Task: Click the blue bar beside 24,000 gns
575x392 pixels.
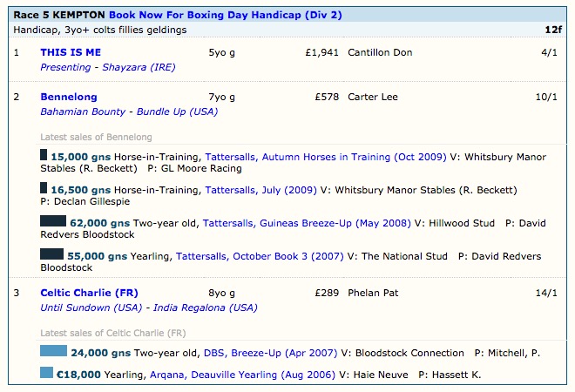Action: point(53,350)
